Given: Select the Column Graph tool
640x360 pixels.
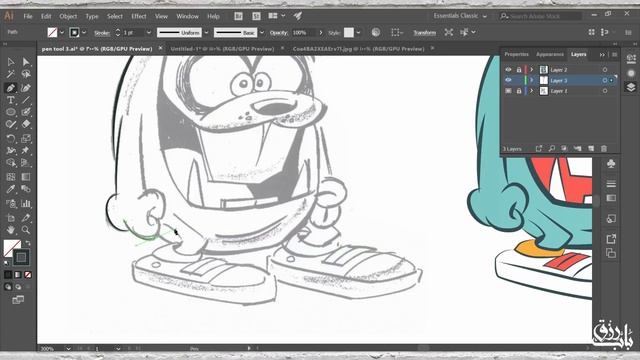Looking at the screenshot, I should [26, 203].
